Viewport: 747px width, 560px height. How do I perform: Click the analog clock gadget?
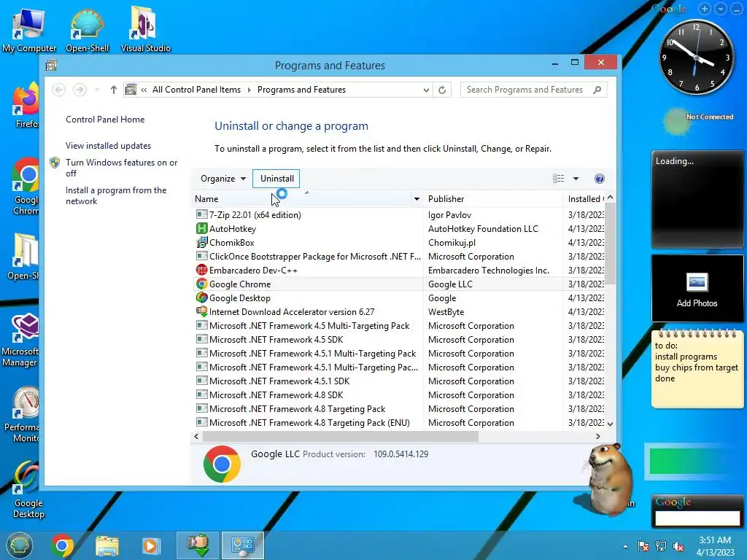tap(696, 58)
